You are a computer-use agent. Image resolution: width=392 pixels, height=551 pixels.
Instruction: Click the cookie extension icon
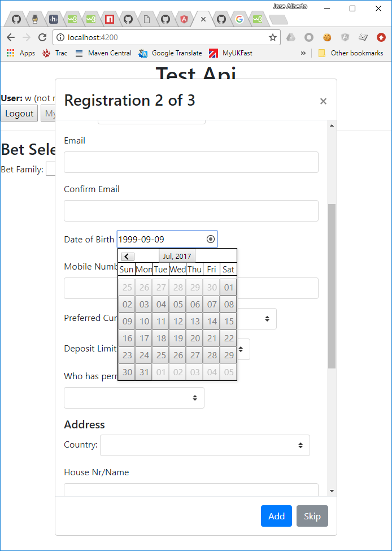coord(326,37)
